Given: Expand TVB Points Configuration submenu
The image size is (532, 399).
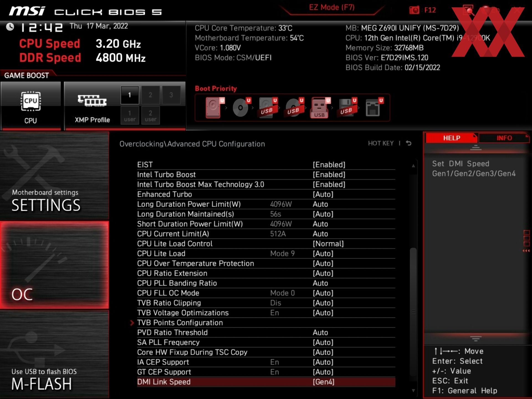Looking at the screenshot, I should (x=266, y=323).
